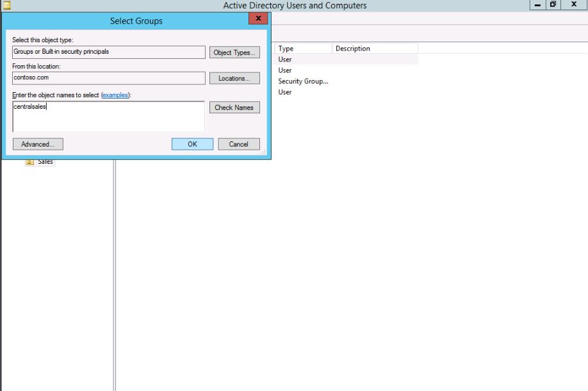
Task: Click the Active Directory app icon in title bar
Action: [x=4, y=6]
